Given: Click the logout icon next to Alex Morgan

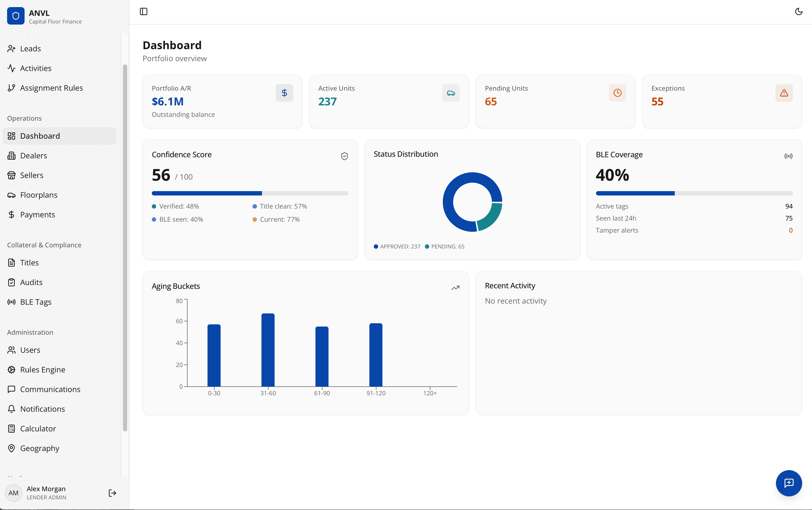Looking at the screenshot, I should [112, 493].
